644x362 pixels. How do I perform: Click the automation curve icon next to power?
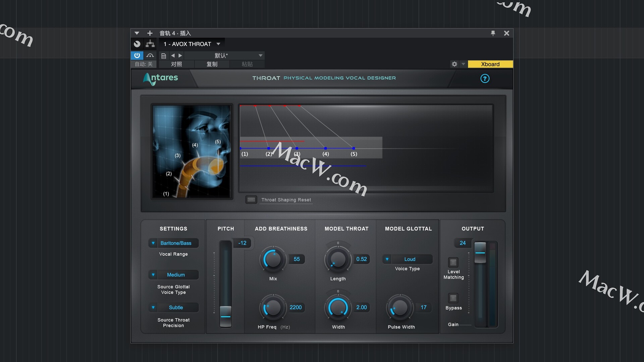pyautogui.click(x=150, y=55)
